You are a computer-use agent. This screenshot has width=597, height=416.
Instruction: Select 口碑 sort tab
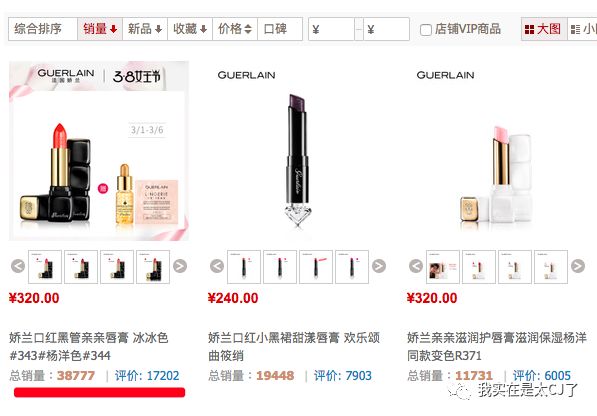280,29
